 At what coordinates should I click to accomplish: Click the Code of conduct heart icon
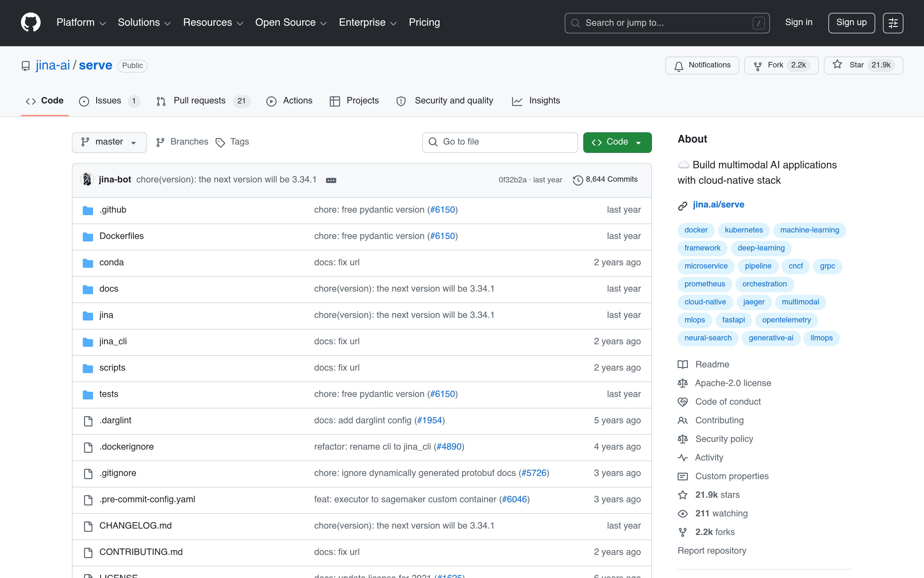click(x=683, y=402)
